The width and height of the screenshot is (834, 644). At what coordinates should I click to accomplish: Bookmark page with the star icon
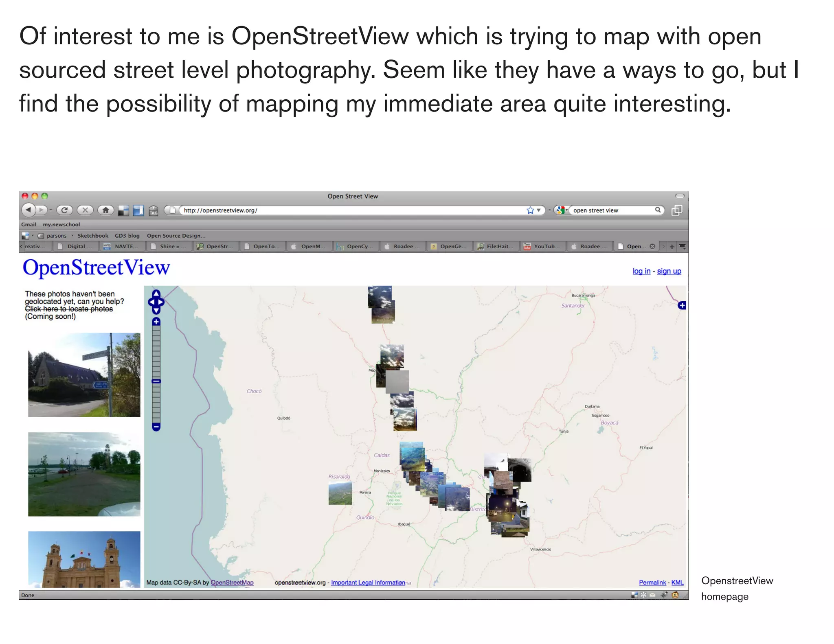pyautogui.click(x=530, y=210)
